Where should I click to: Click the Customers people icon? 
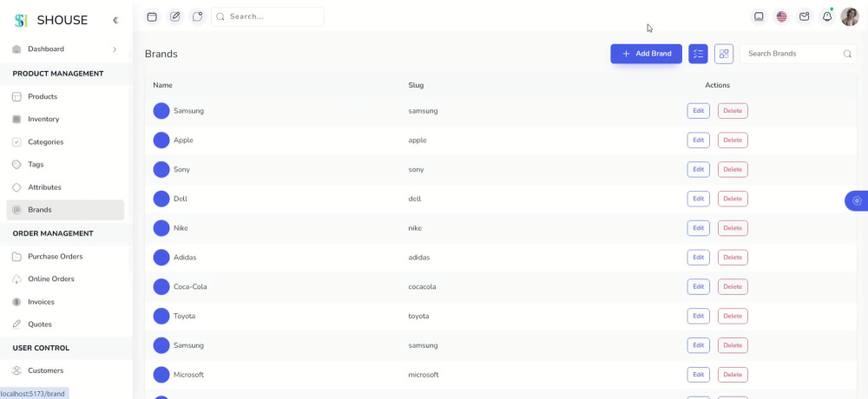pos(16,370)
